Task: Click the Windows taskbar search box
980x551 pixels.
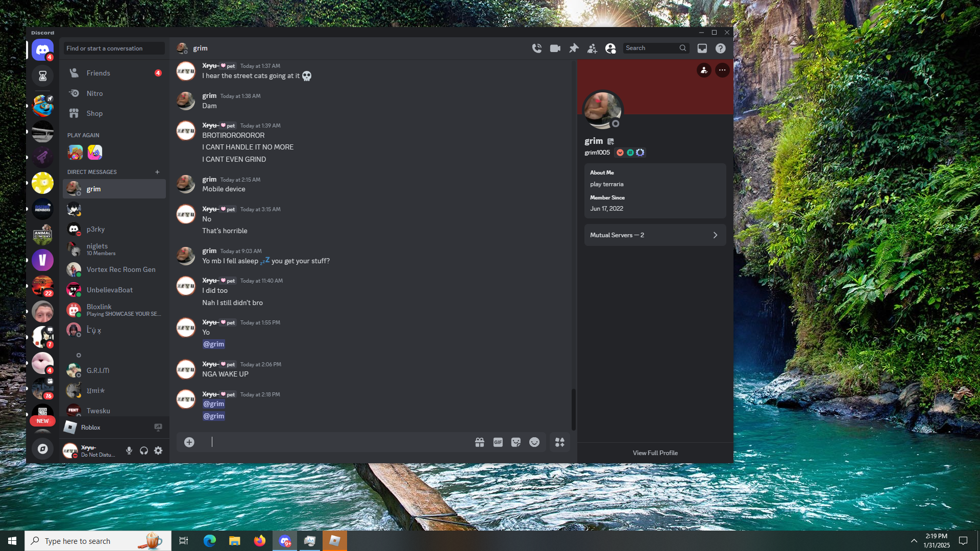Action: 98,541
